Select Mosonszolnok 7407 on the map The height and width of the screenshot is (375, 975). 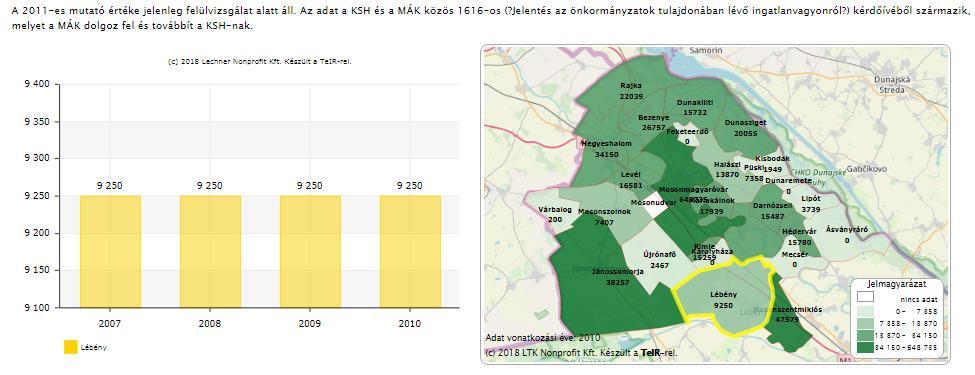[x=604, y=216]
